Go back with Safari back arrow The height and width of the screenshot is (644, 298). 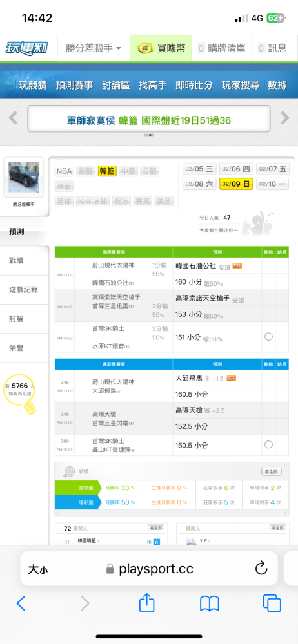(21, 603)
